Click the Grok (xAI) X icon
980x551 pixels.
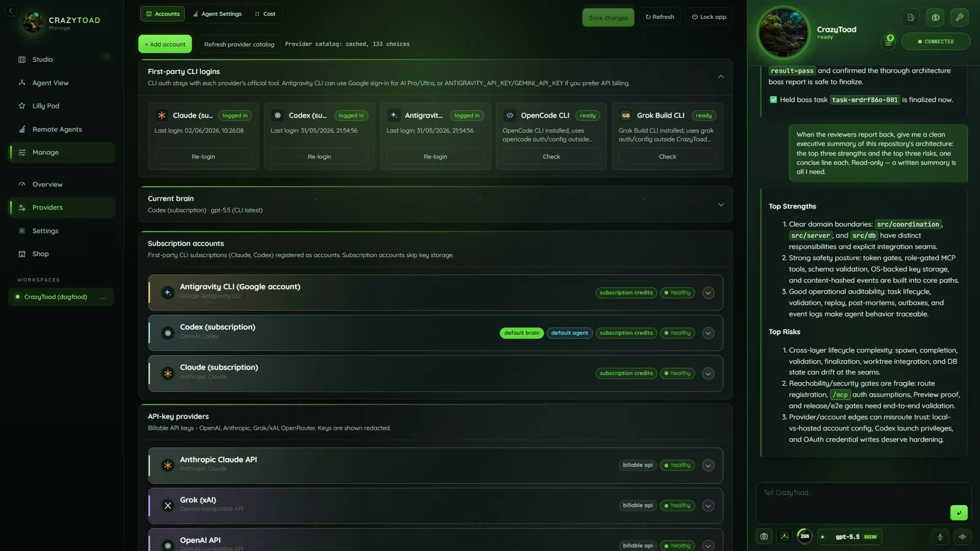click(168, 506)
